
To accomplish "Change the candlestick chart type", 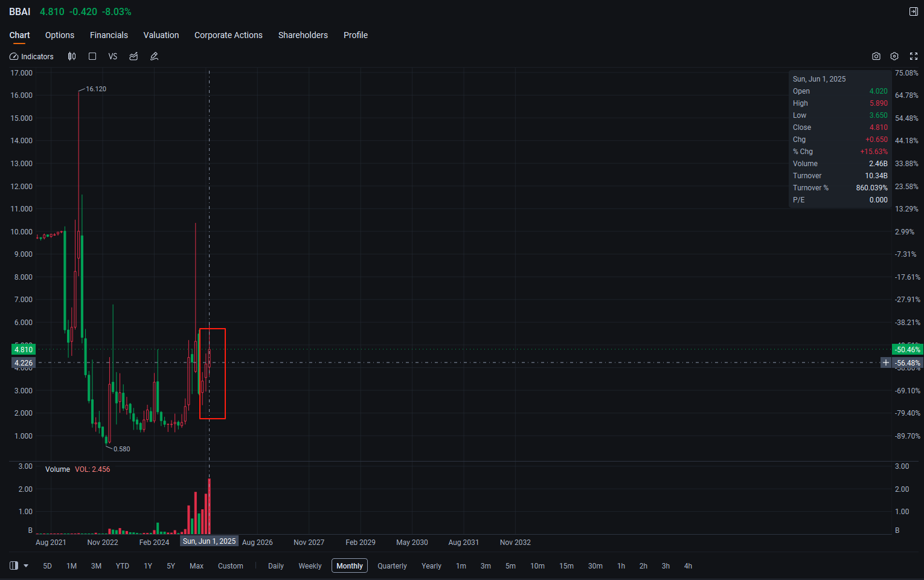I will point(72,56).
